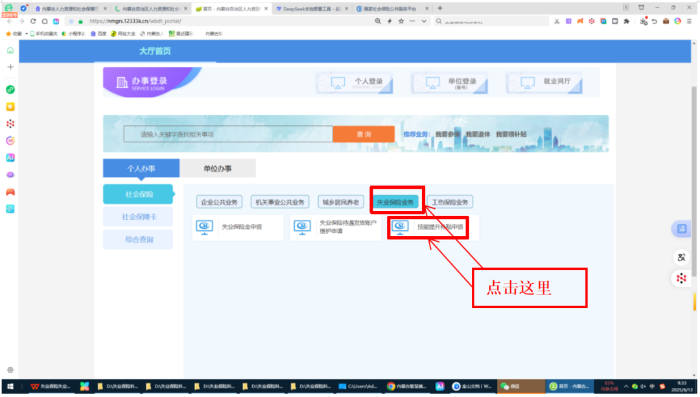The width and height of the screenshot is (700, 397).
Task: Open 社会保障卡 in the left menu
Action: [x=138, y=217]
